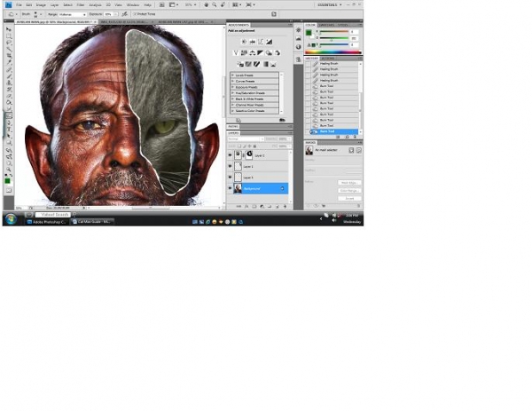The height and width of the screenshot is (411, 532).
Task: Delete layer using Layers panel trash icon
Action: [285, 206]
